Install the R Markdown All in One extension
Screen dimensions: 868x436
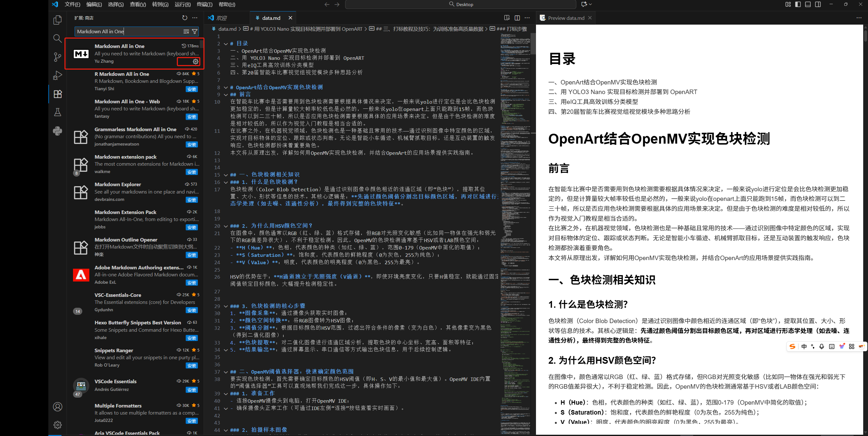tap(191, 89)
